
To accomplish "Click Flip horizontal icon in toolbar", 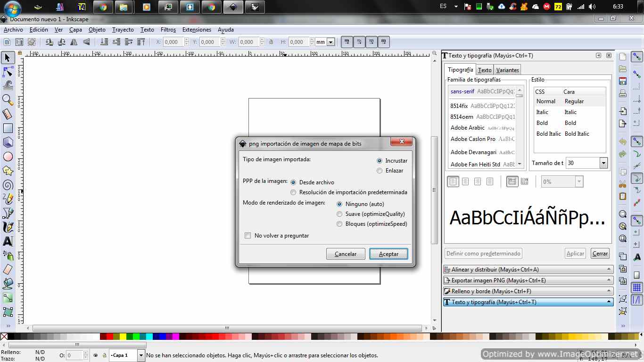I will click(x=74, y=42).
